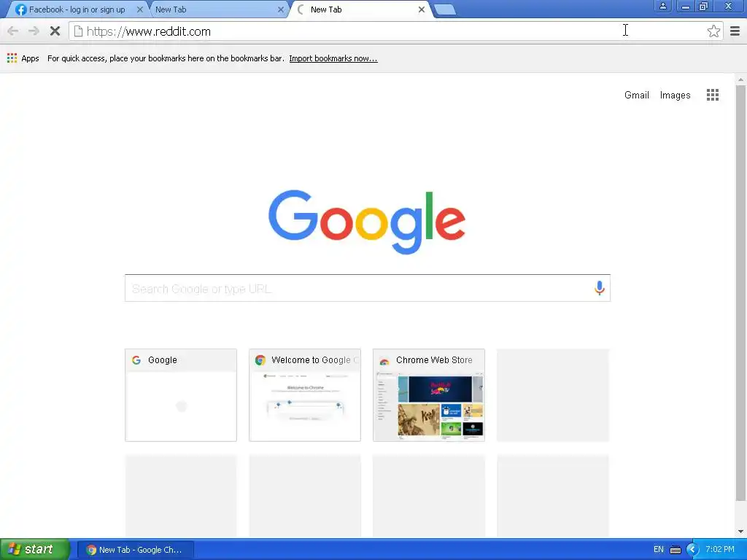Minimize the Chrome window
This screenshot has width=747, height=560.
click(x=686, y=6)
